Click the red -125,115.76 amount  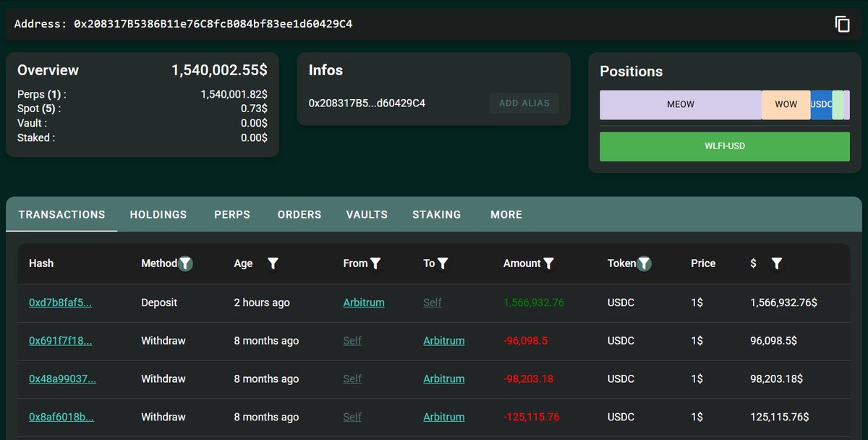point(531,418)
